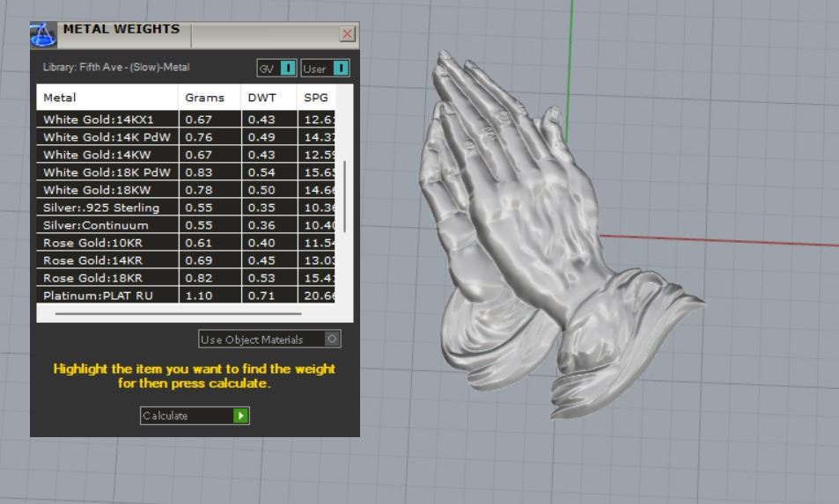Toggle the User library switch

pyautogui.click(x=326, y=69)
